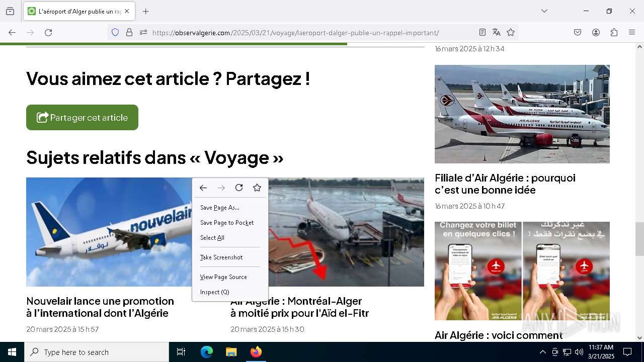Click the Air Algérie parked planes image
Viewport: 644px width, 362px height.
[x=522, y=114]
